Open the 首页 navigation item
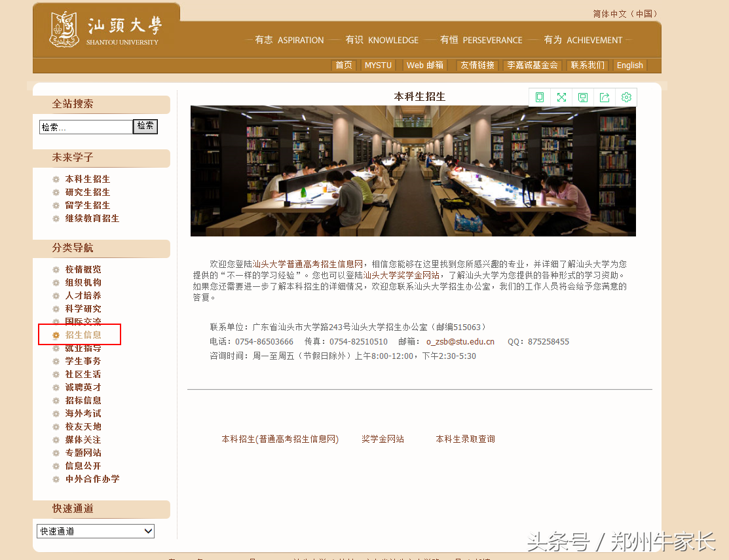The height and width of the screenshot is (560, 729). tap(343, 65)
